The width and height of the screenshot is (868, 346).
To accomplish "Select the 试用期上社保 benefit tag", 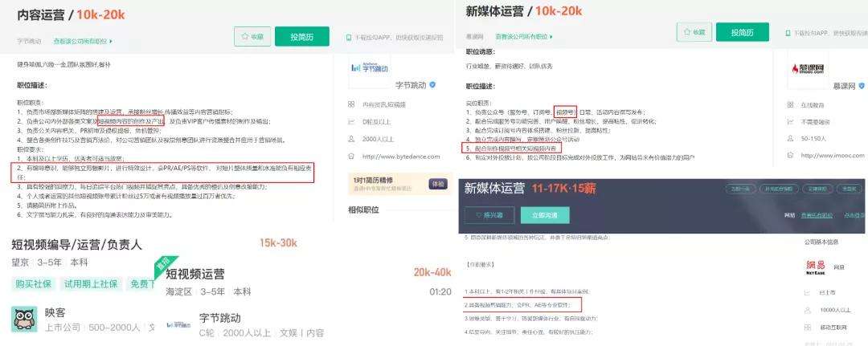I will click(91, 284).
